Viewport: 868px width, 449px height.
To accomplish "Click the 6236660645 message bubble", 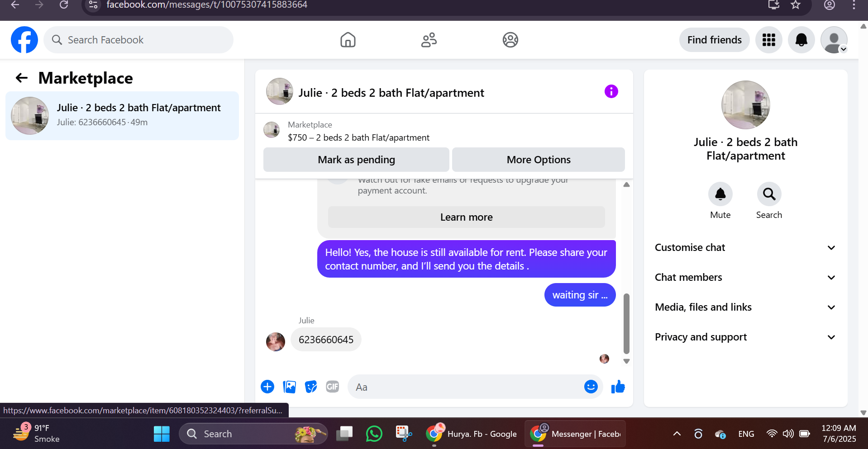I will point(326,340).
